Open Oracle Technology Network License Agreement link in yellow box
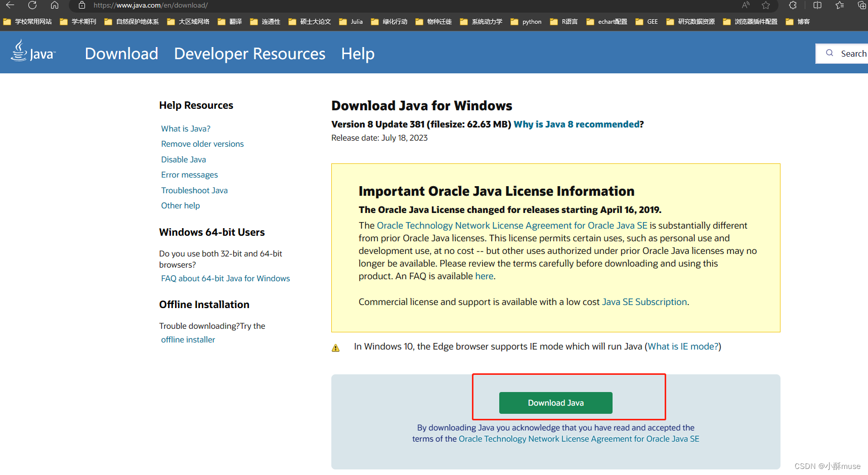The height and width of the screenshot is (475, 868). pos(512,225)
